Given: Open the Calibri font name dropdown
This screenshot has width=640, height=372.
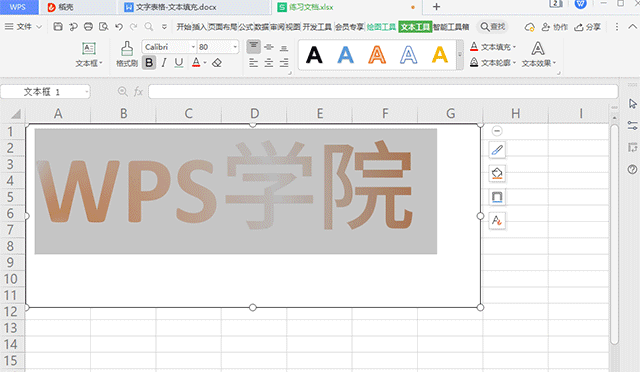Looking at the screenshot, I should coord(193,47).
